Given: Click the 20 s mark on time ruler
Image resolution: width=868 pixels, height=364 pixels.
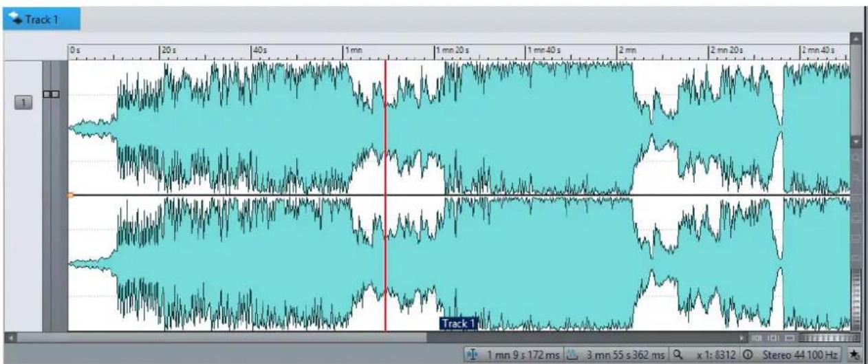Looking at the screenshot, I should [169, 50].
